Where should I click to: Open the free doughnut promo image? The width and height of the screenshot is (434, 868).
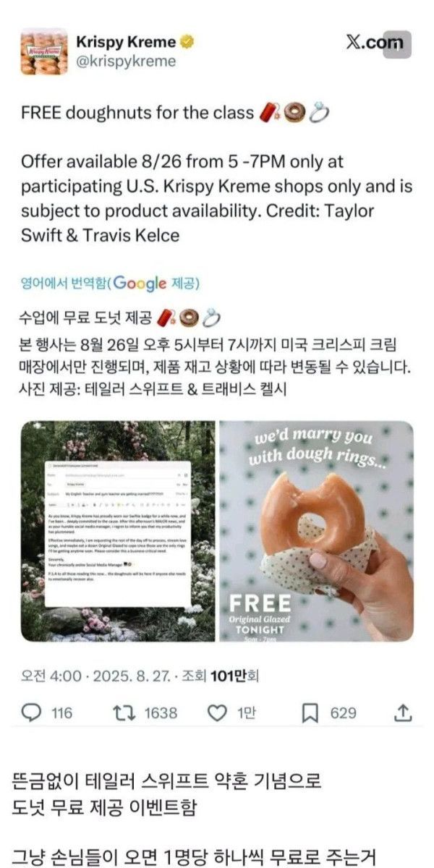pyautogui.click(x=316, y=532)
